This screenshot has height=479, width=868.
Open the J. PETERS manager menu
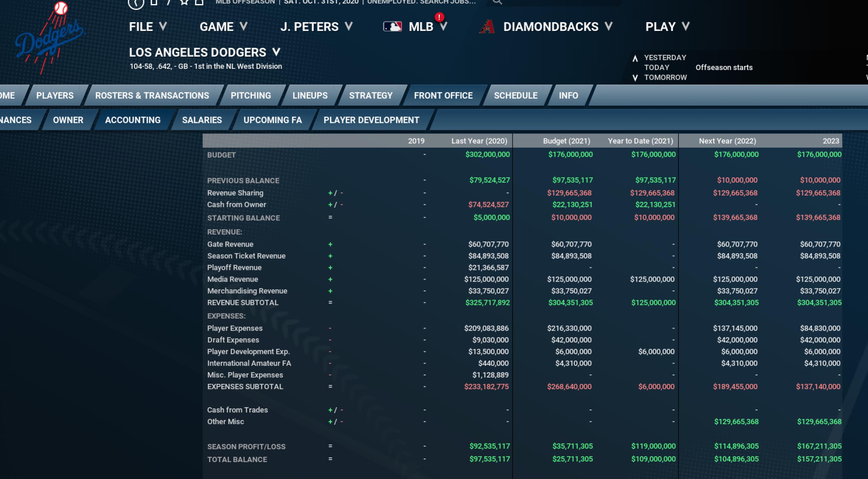click(316, 27)
